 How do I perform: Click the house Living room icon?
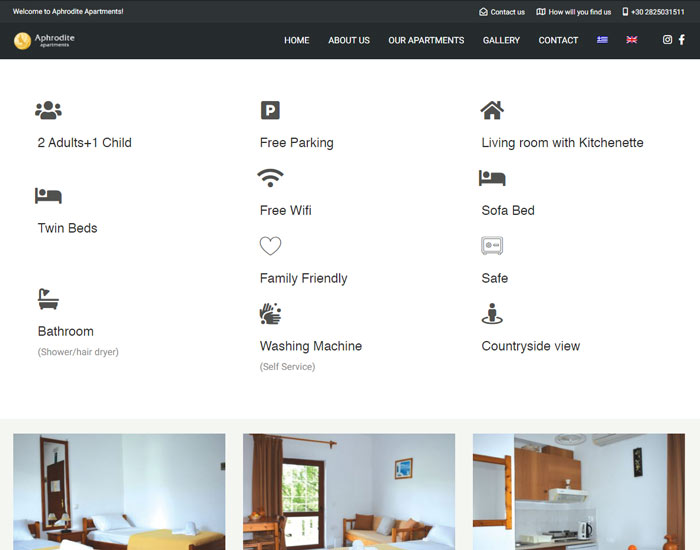[x=491, y=110]
